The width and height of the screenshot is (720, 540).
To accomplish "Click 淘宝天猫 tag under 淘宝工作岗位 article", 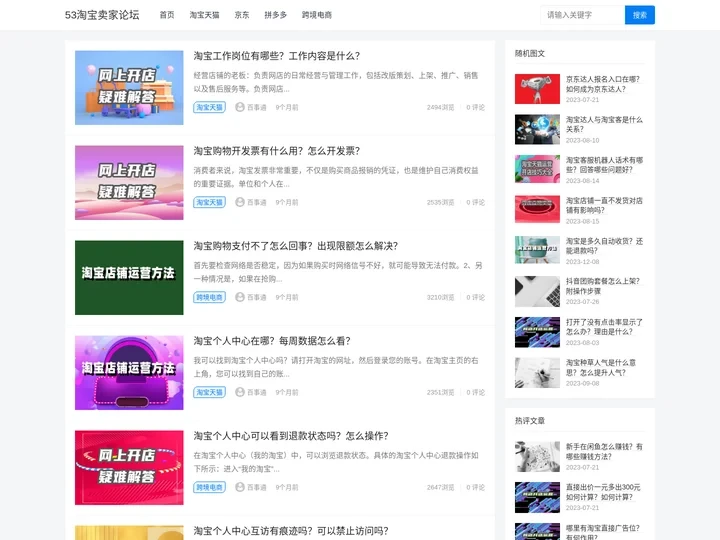I will (209, 107).
